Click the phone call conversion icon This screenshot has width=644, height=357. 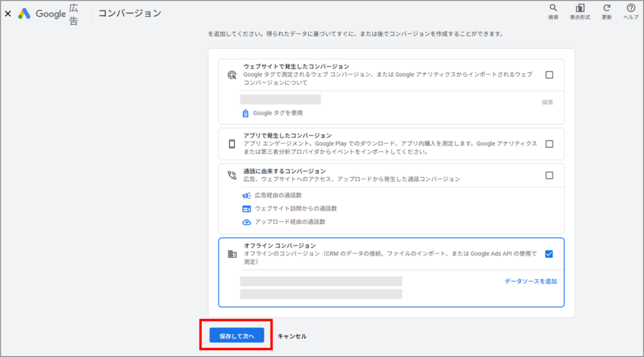click(232, 175)
